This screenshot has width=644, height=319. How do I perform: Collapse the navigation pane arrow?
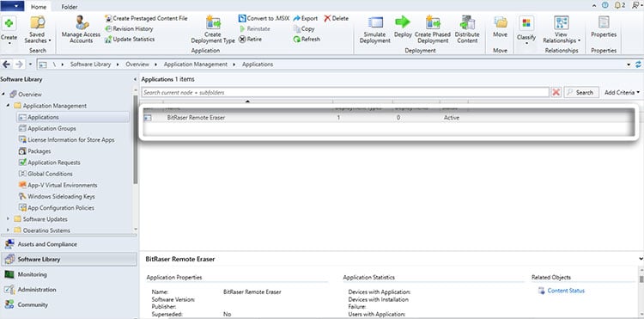136,79
